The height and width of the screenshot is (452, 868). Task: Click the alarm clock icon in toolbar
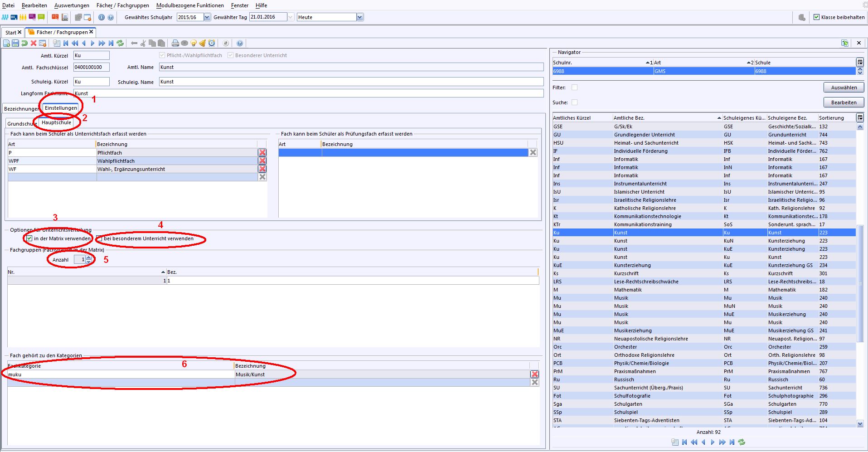(x=212, y=43)
